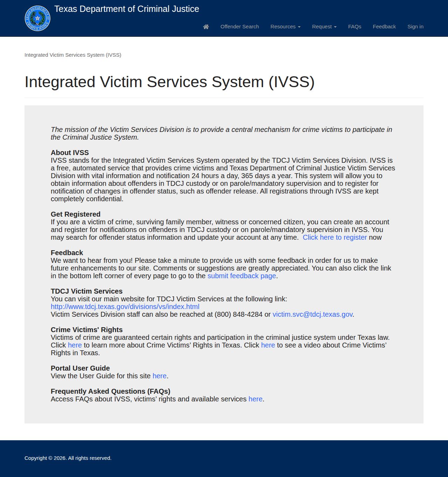Open FAQs from the navigation bar
The width and height of the screenshot is (448, 477).
(x=355, y=27)
